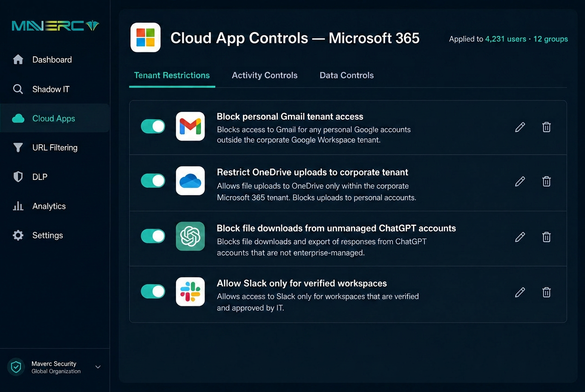Click the Analytics bar chart icon
This screenshot has width=585, height=392.
(18, 206)
